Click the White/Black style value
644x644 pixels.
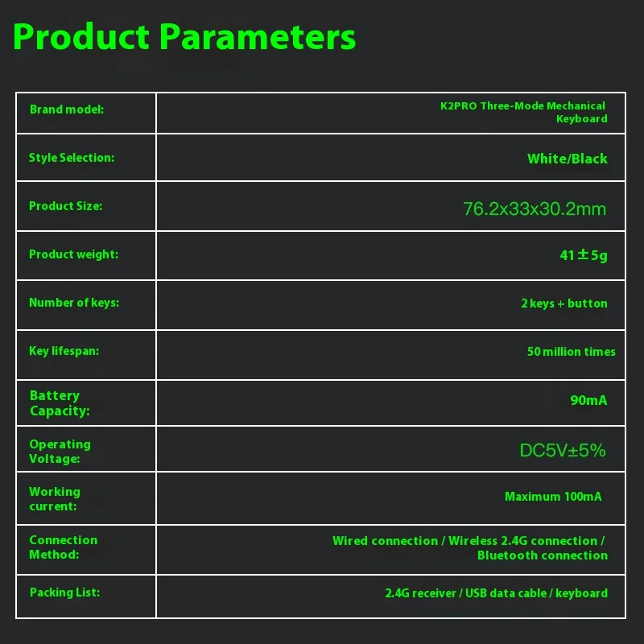[x=567, y=159]
